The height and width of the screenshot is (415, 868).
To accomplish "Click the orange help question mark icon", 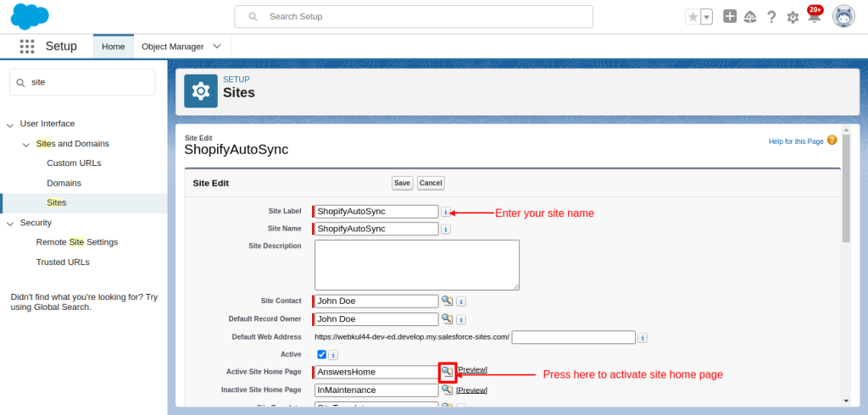I will 832,140.
